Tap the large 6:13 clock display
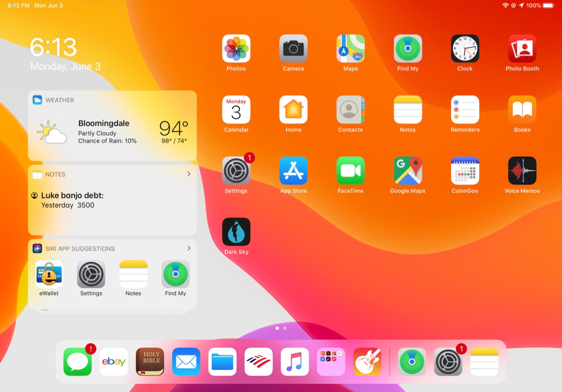This screenshot has height=392, width=562. 53,47
